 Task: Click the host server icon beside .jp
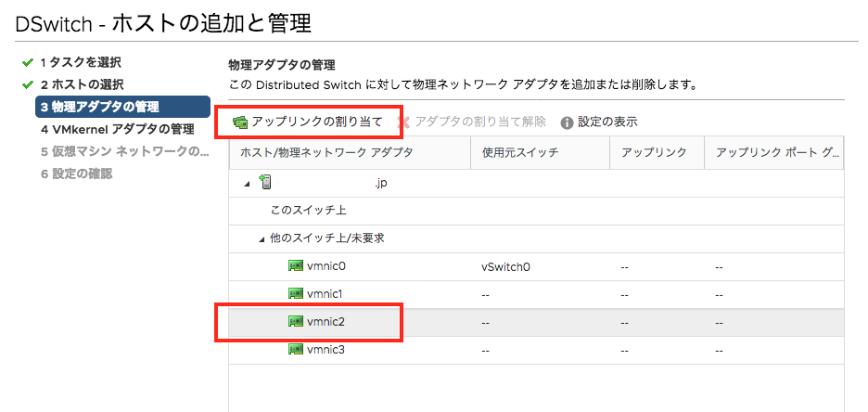(266, 182)
